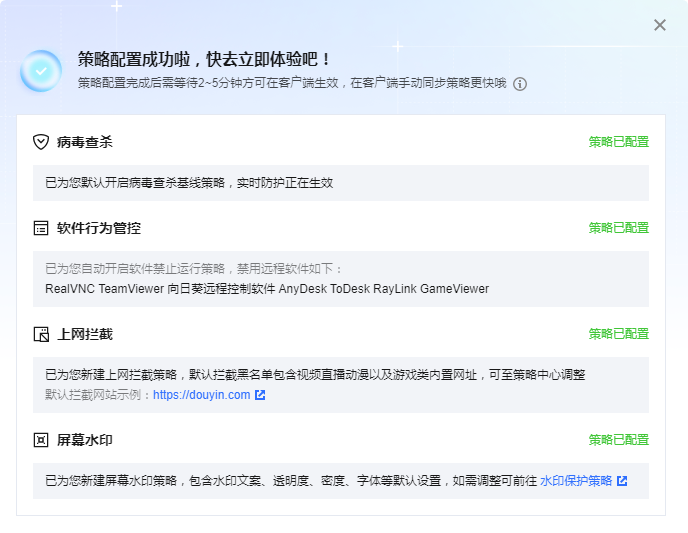Click the watermark icon beside 屏幕水印
This screenshot has width=688, height=533.
click(41, 440)
